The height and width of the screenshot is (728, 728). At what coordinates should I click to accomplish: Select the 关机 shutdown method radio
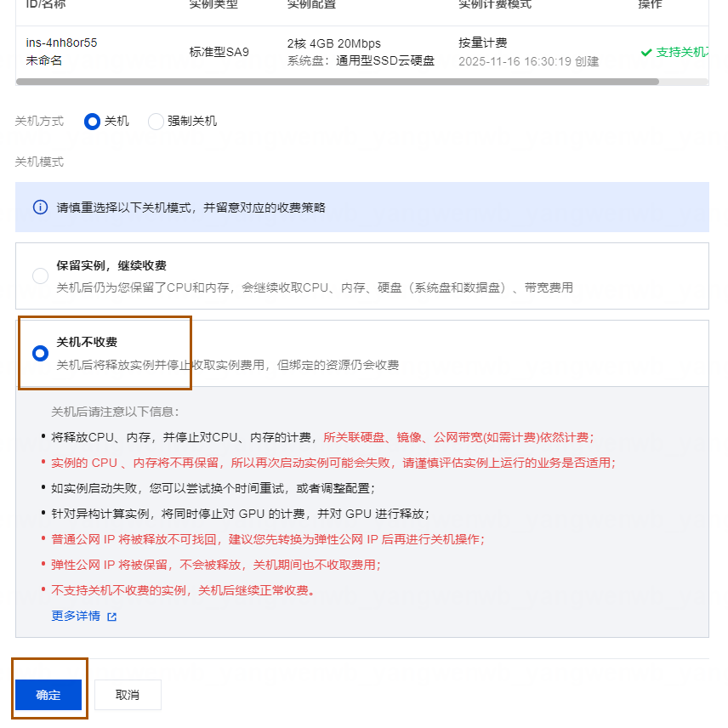point(92,122)
